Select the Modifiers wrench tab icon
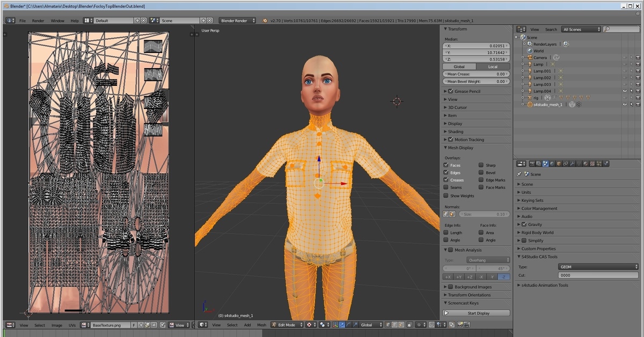Viewport: 644px width, 337px height. (x=572, y=164)
